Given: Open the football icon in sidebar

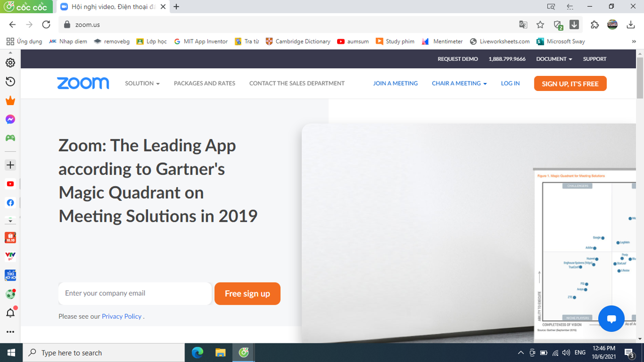Looking at the screenshot, I should [10, 294].
